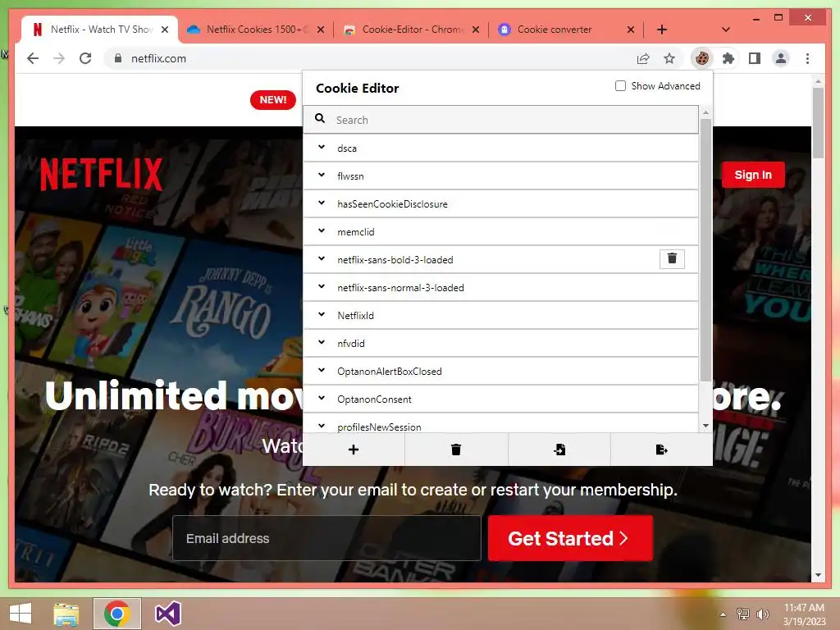
Task: Show hidden system tray icons
Action: coord(724,614)
